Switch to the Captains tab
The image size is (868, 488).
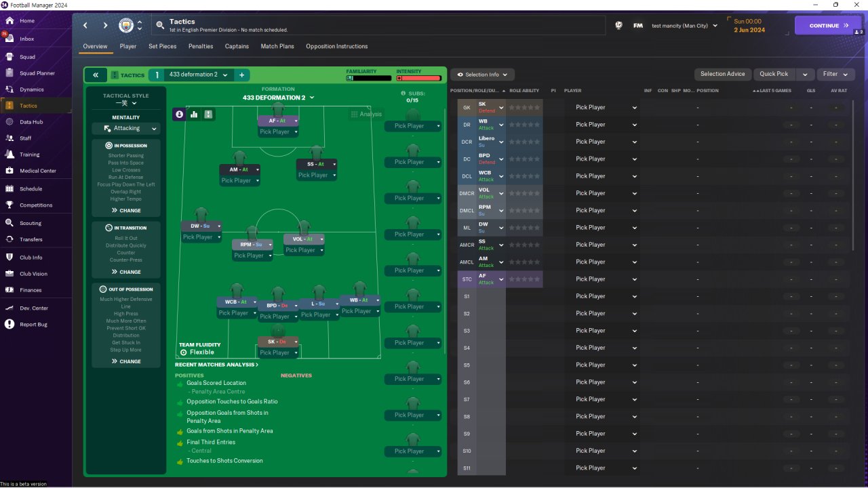click(x=237, y=46)
